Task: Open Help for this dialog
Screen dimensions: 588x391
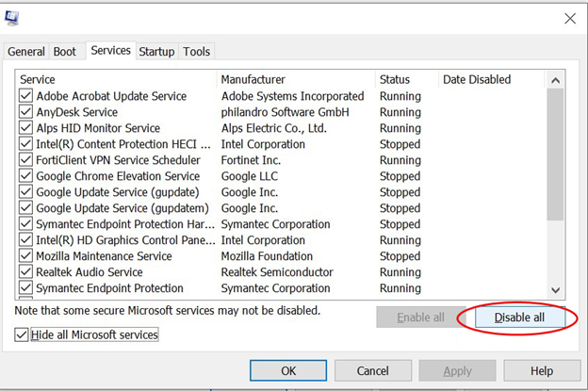Action: pyautogui.click(x=542, y=371)
